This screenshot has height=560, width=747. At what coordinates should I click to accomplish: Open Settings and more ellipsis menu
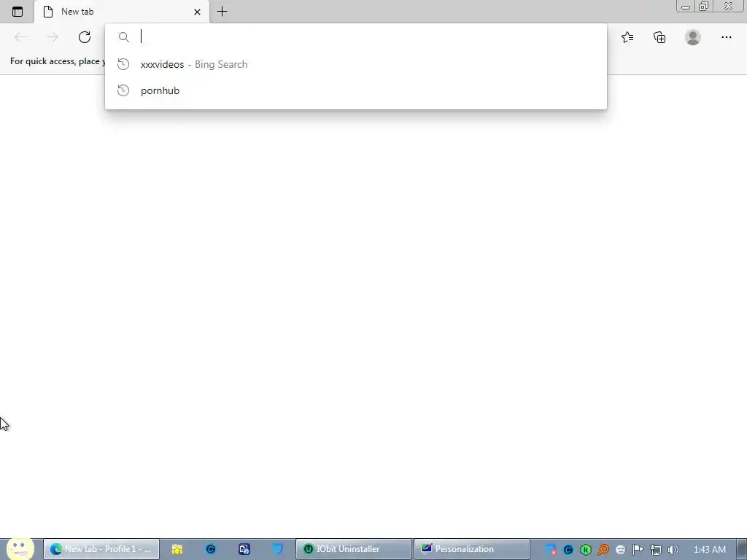click(x=726, y=37)
